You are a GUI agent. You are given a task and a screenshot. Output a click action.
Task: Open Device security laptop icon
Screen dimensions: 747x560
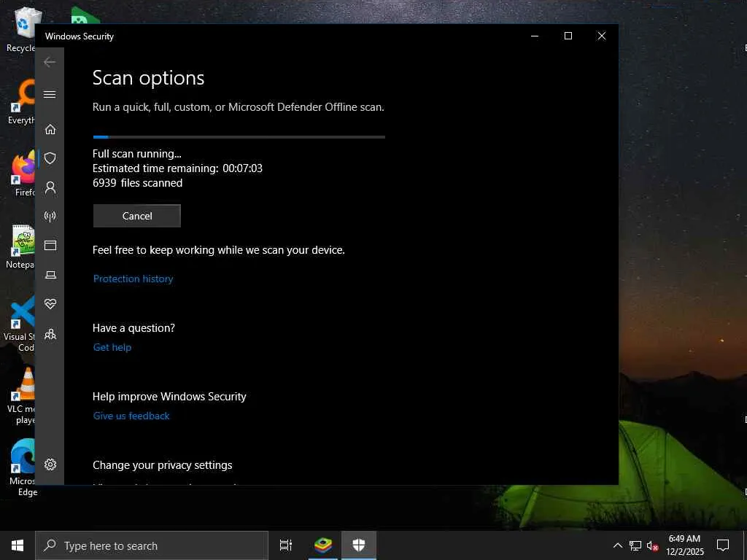click(50, 275)
